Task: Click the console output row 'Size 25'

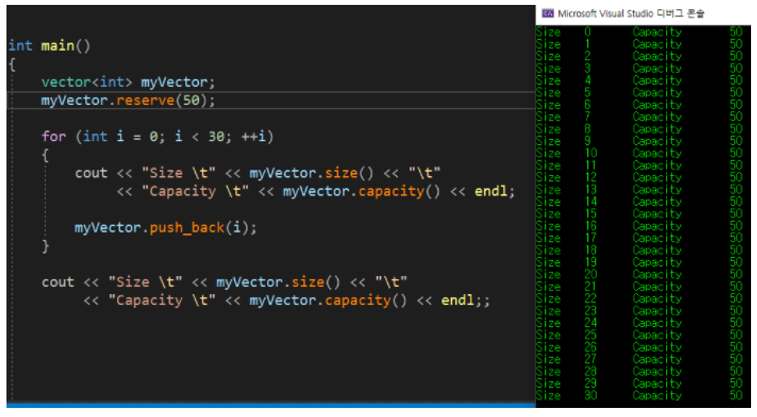Action: [639, 335]
